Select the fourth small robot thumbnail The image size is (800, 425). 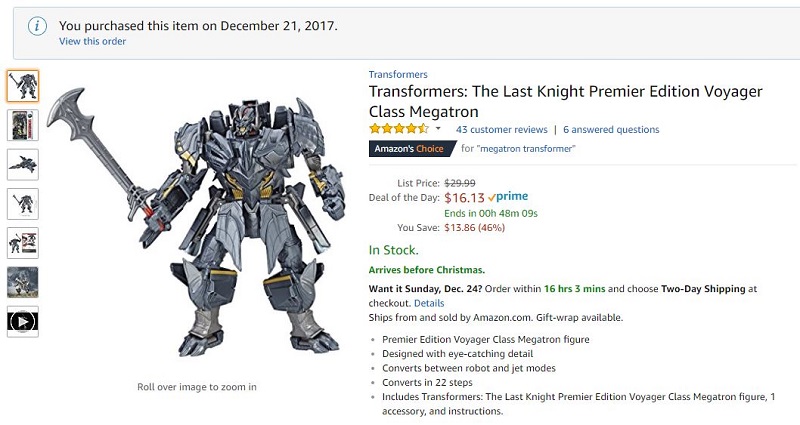tap(22, 204)
